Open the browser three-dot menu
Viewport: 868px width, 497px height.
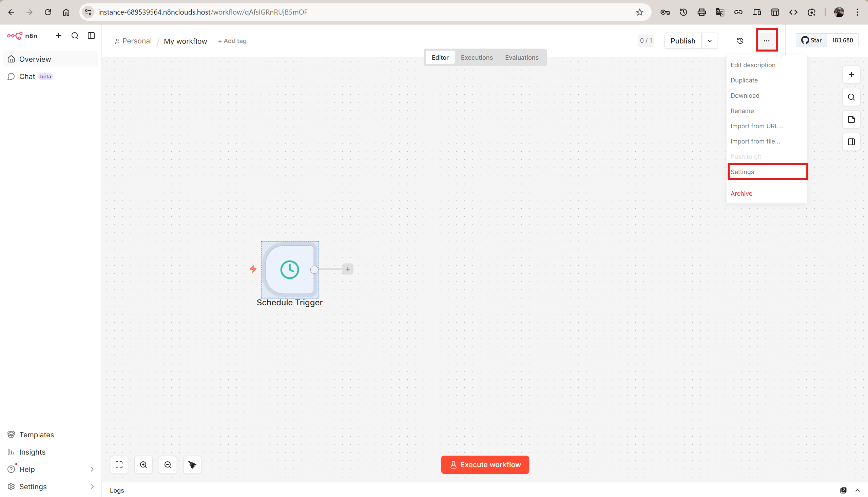point(857,12)
